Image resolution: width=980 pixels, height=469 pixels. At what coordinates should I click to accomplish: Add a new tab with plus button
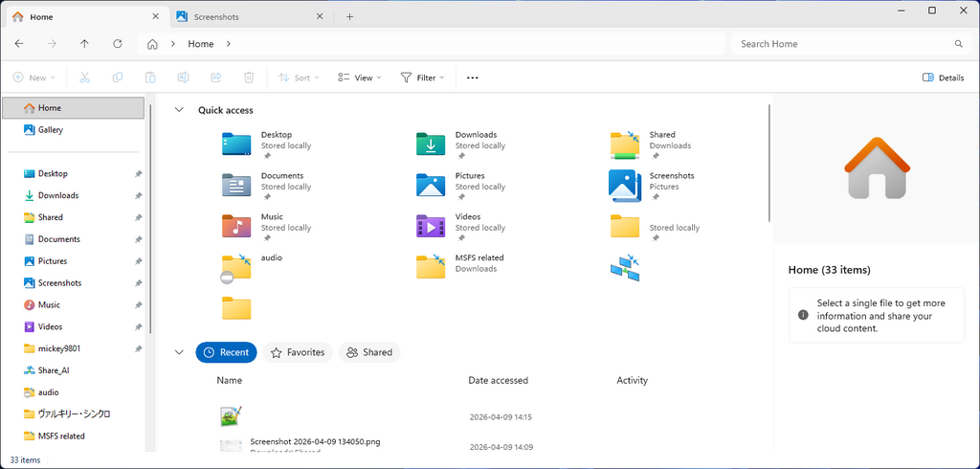[350, 16]
